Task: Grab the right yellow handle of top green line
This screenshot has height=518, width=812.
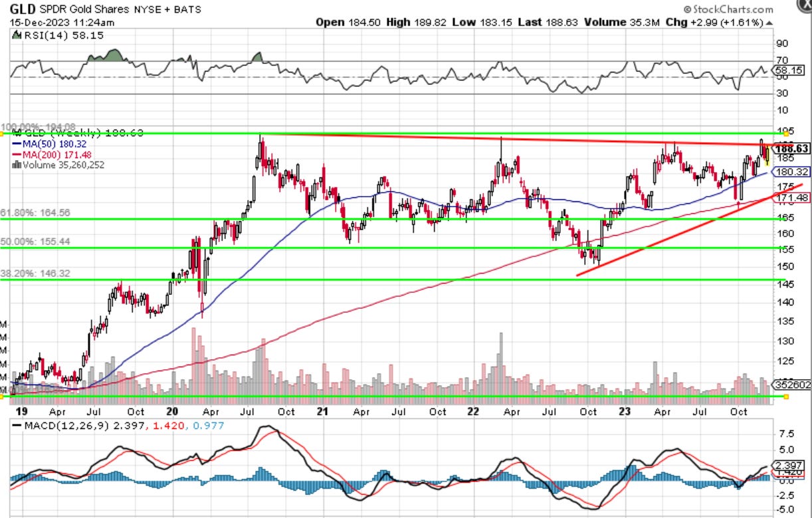Action: (786, 133)
